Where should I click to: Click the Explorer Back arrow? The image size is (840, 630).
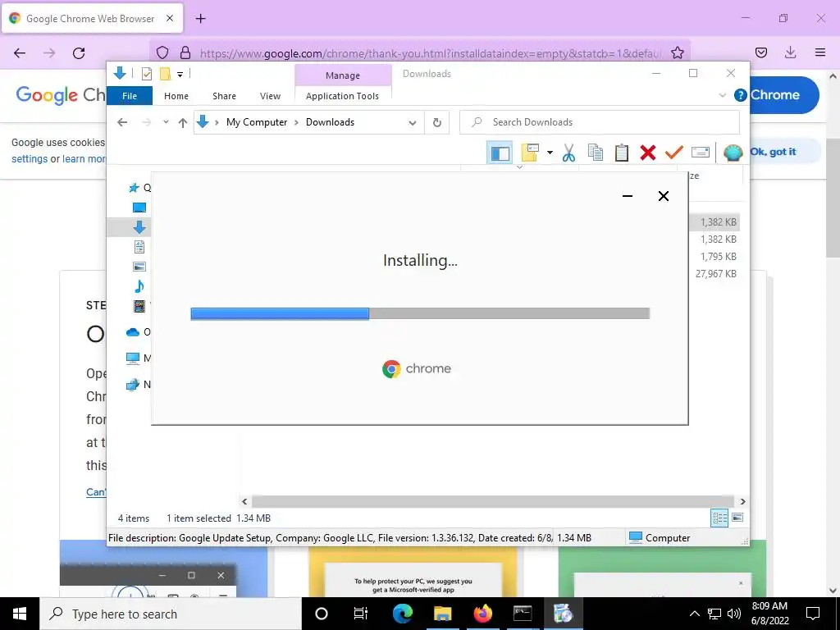tap(122, 123)
